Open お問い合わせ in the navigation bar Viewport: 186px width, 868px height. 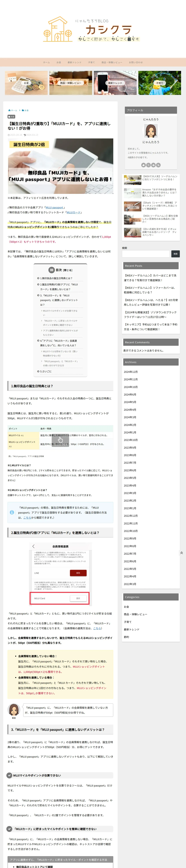tap(136, 62)
